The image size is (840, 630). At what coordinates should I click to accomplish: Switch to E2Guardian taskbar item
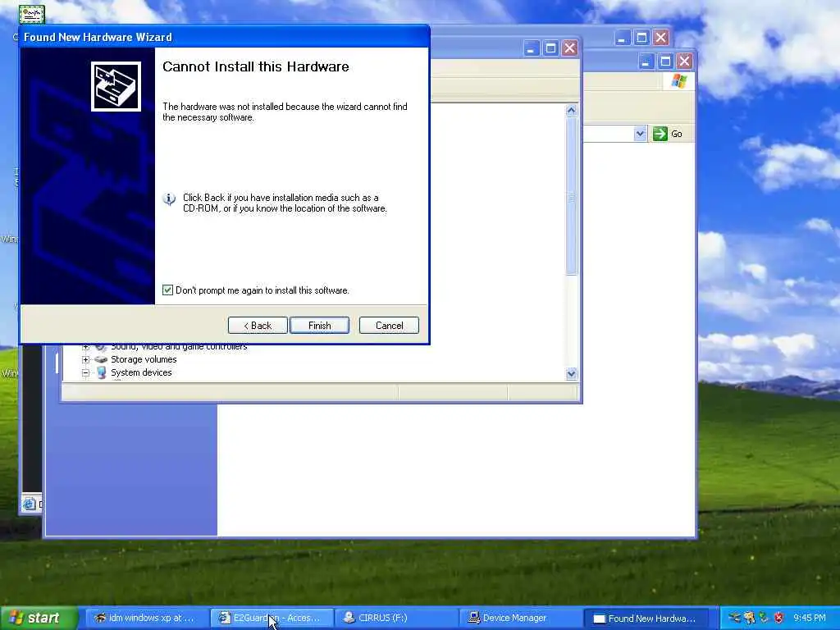coord(272,619)
